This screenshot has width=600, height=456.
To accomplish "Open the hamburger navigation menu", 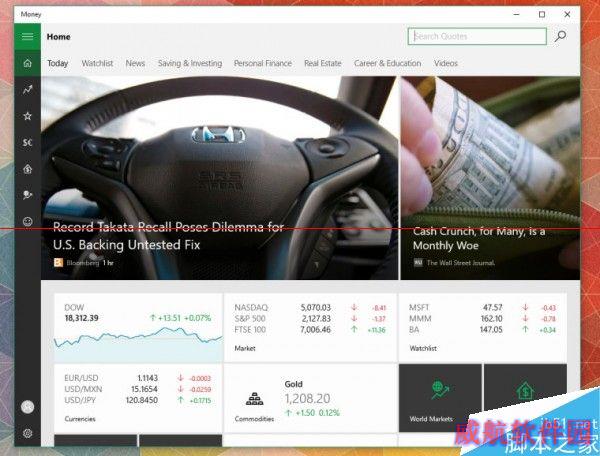I will [27, 36].
